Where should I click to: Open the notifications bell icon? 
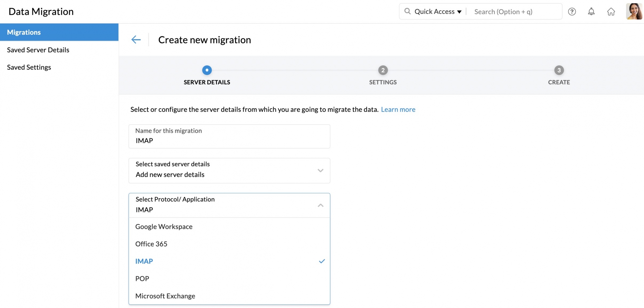[x=592, y=12]
